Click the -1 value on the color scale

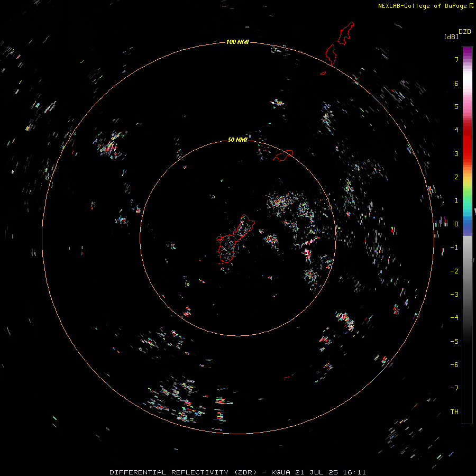pos(454,248)
